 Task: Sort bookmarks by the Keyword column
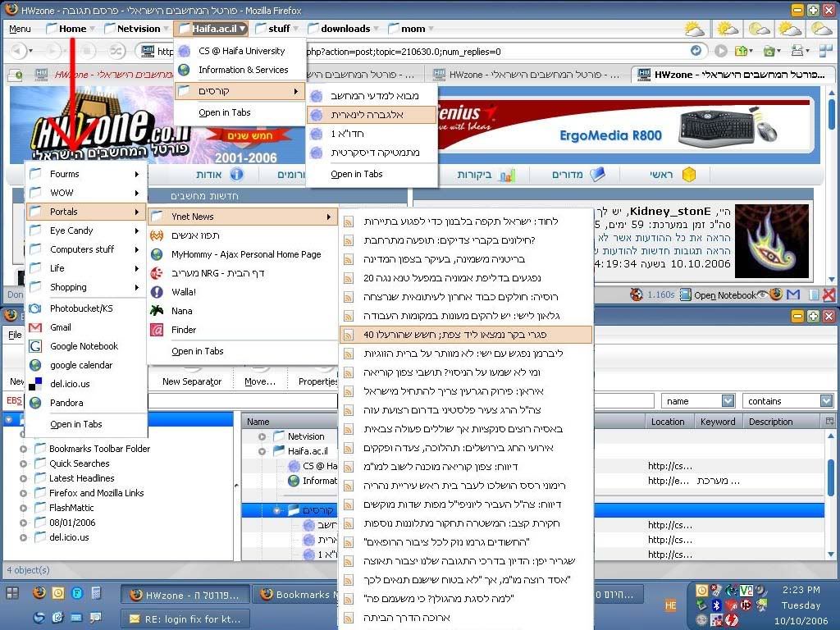point(717,422)
